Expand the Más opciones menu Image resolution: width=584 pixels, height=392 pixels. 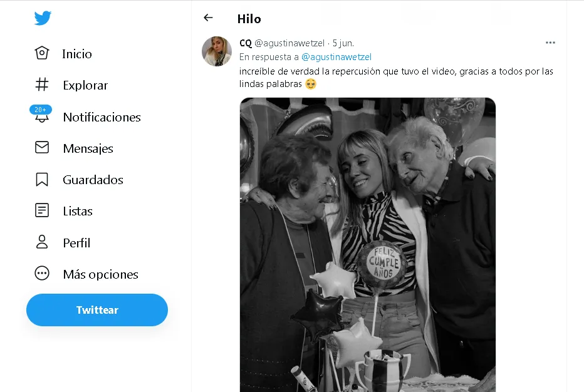42,274
